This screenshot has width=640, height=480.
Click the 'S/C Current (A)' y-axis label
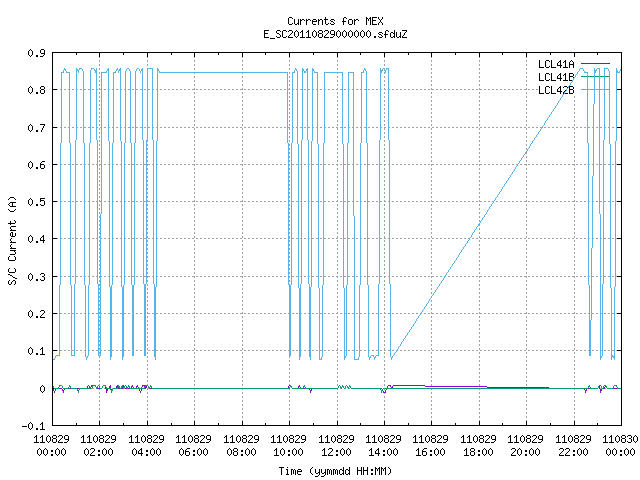coord(12,240)
